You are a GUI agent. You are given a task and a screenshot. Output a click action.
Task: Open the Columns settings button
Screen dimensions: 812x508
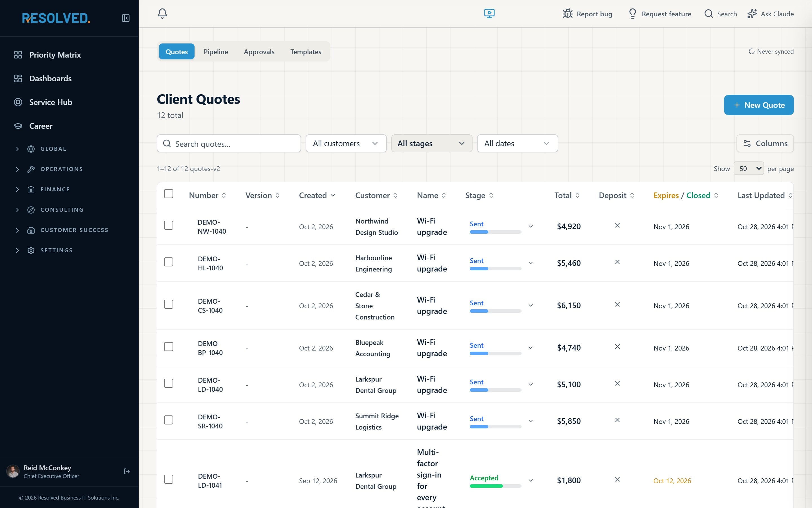coord(765,143)
